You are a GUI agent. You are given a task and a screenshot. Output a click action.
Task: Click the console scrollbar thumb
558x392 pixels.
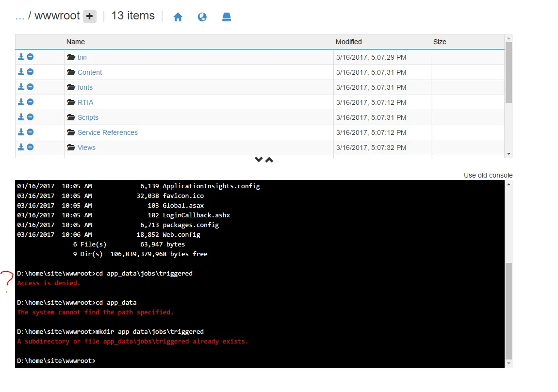pyautogui.click(x=509, y=311)
